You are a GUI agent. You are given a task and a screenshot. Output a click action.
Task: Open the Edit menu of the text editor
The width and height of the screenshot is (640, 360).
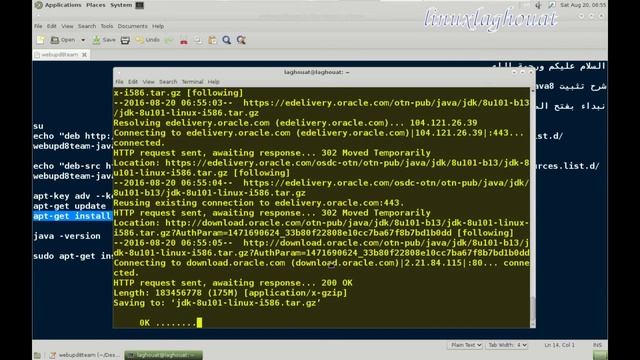(51, 26)
